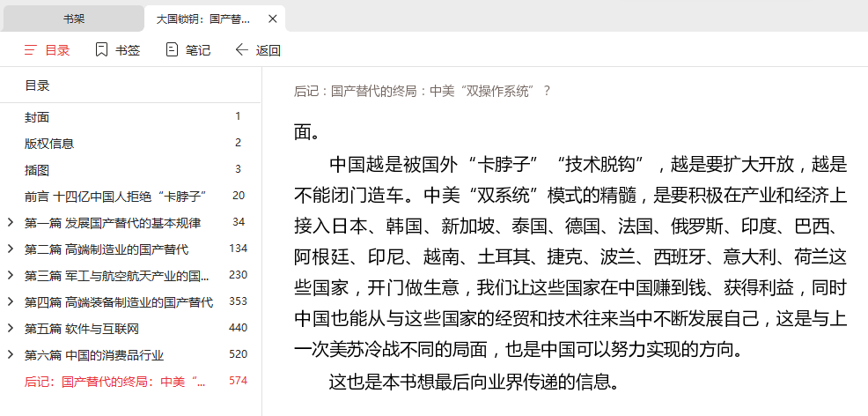Jump to the 插图 entry
Screen dimensions: 868x416
click(37, 170)
